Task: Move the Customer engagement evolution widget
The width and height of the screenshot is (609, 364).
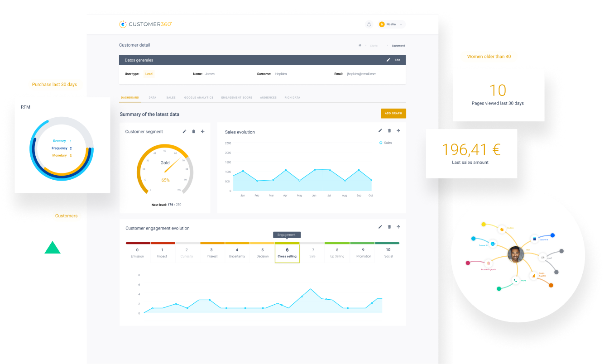Action: coord(398,227)
